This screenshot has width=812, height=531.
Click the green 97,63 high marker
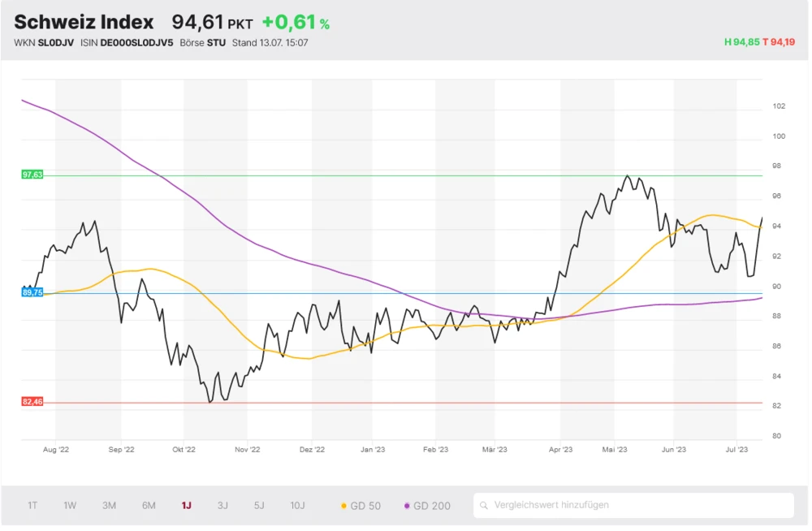(x=32, y=175)
